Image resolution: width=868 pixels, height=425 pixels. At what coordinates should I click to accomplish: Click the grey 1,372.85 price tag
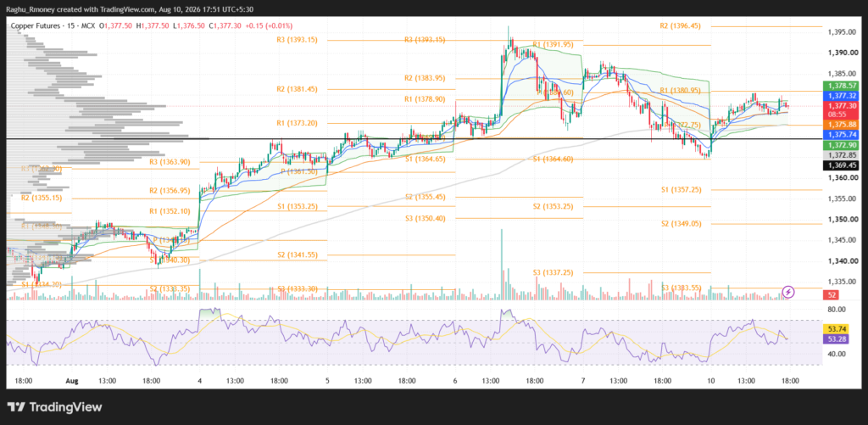click(841, 155)
